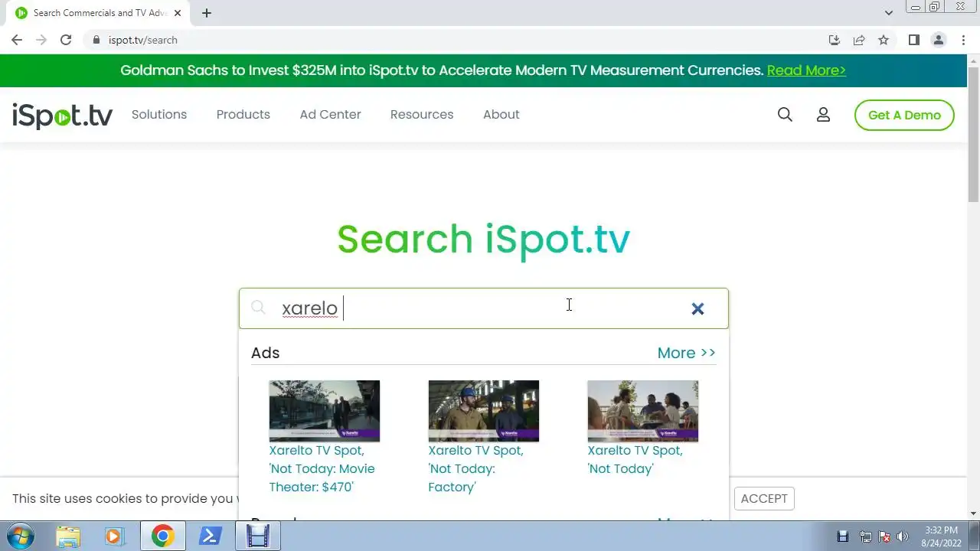The width and height of the screenshot is (980, 551).
Task: Click in the xarelo search field
Action: [x=482, y=308]
